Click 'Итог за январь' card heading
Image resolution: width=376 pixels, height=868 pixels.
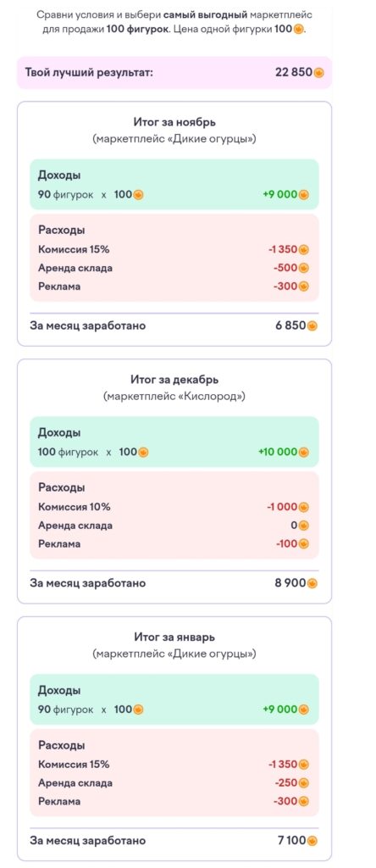click(174, 637)
